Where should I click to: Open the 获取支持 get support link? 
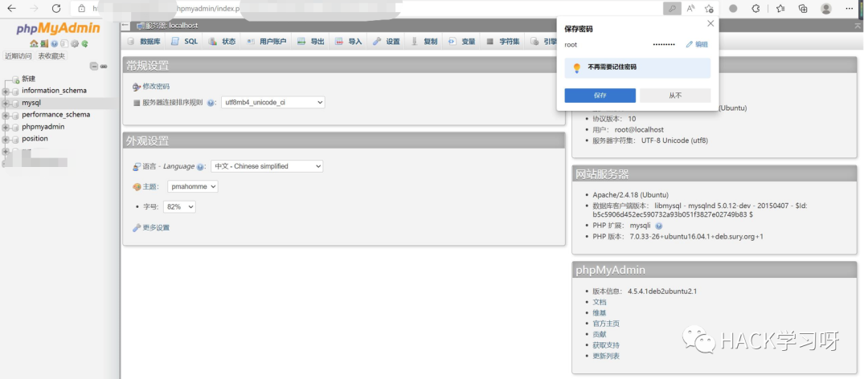pyautogui.click(x=606, y=345)
